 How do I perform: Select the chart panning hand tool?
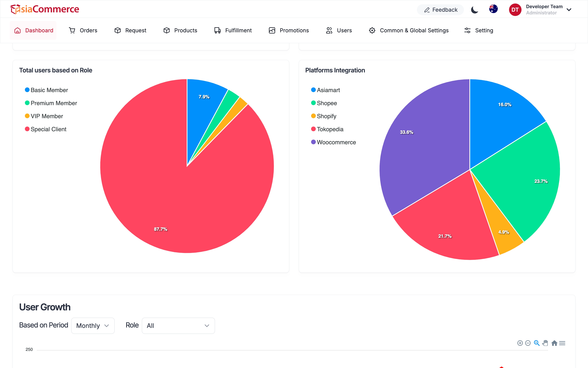[545, 343]
